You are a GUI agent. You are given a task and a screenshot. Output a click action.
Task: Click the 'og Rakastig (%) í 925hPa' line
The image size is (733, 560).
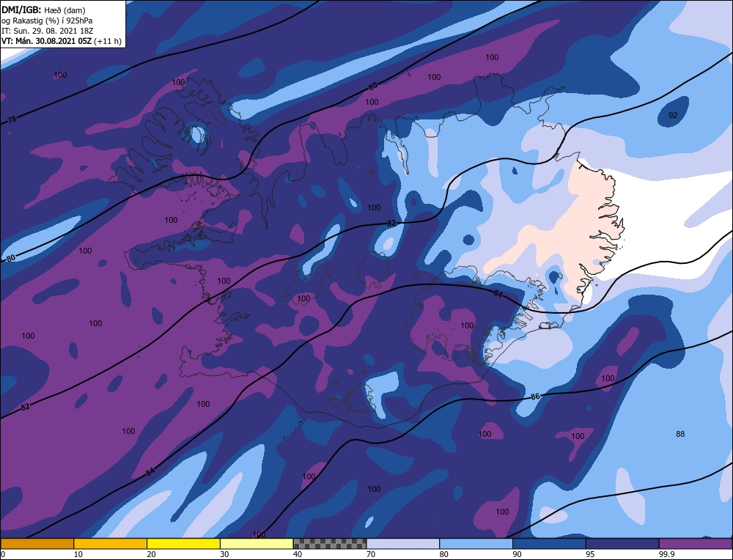[47, 21]
